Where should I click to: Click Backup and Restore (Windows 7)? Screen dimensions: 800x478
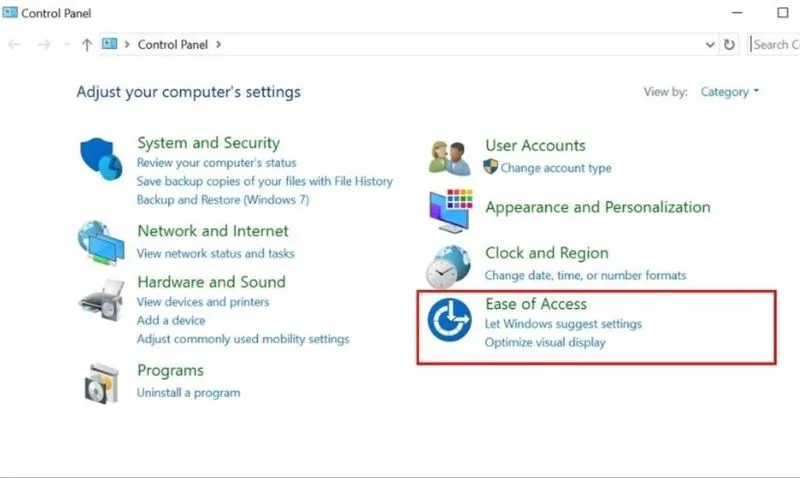(x=223, y=200)
